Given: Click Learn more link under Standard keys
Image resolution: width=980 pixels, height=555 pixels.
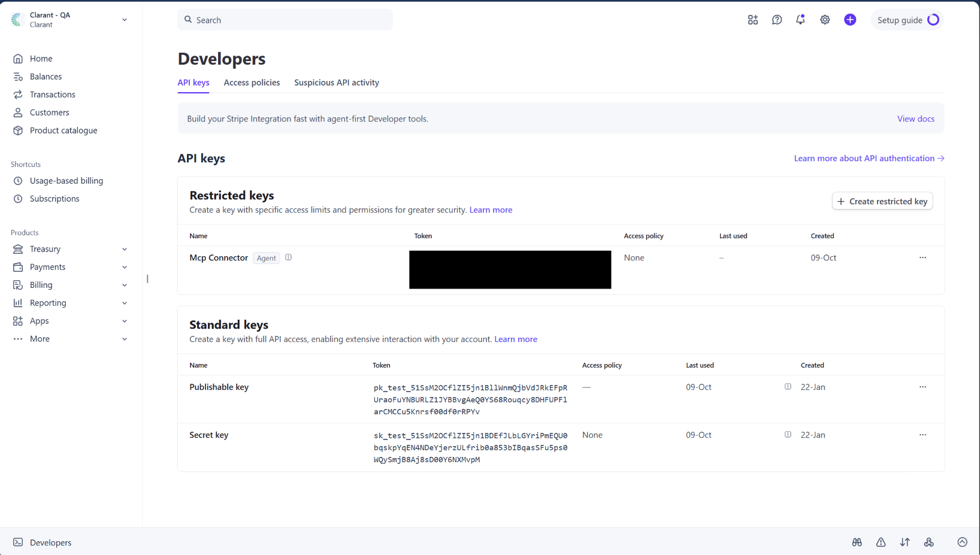Looking at the screenshot, I should coord(516,339).
